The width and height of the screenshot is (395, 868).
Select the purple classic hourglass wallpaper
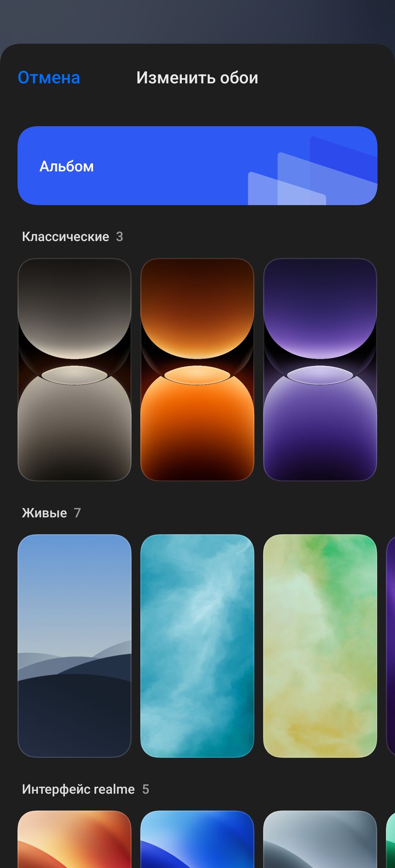click(320, 369)
